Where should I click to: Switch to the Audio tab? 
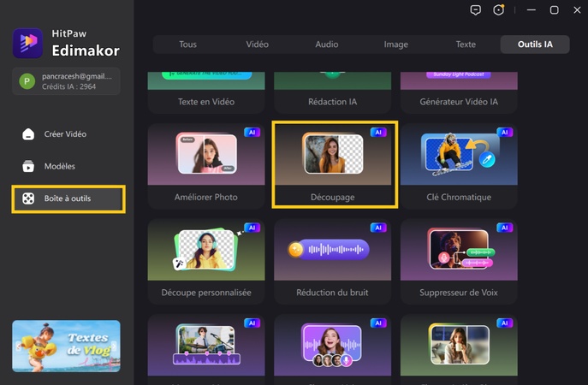(327, 44)
